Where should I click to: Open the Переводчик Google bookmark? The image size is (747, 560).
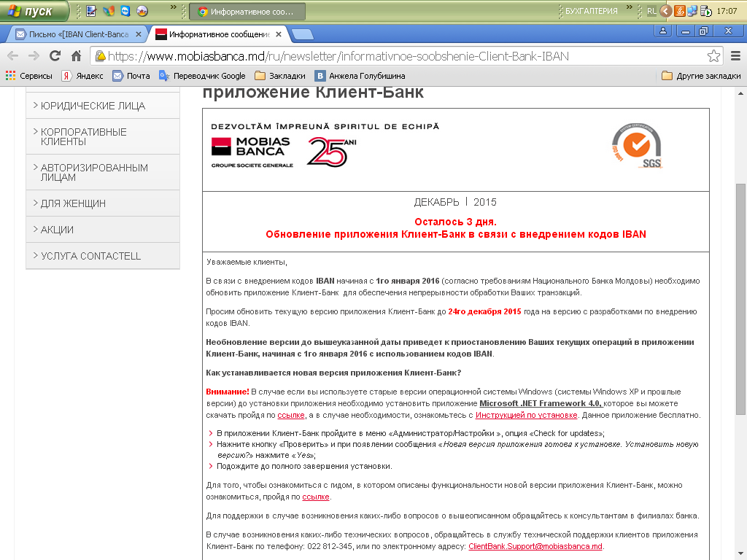coord(202,76)
